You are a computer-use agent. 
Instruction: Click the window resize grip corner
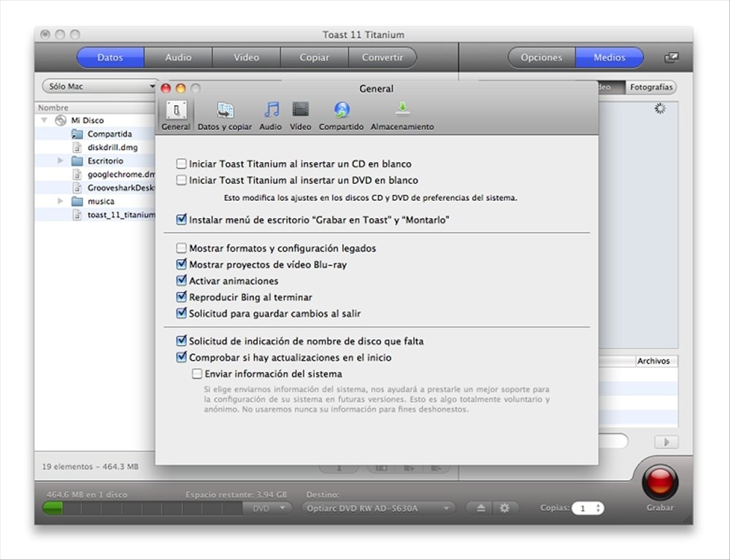tap(687, 519)
